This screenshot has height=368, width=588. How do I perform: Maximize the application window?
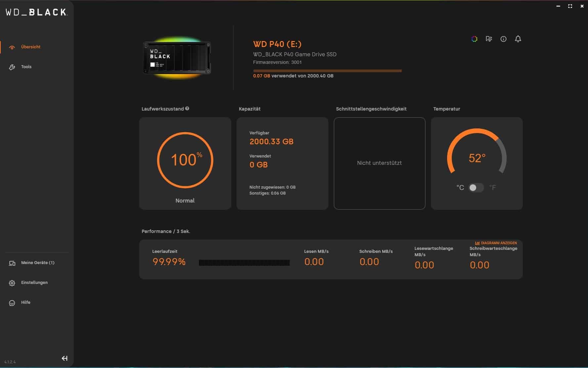click(570, 6)
